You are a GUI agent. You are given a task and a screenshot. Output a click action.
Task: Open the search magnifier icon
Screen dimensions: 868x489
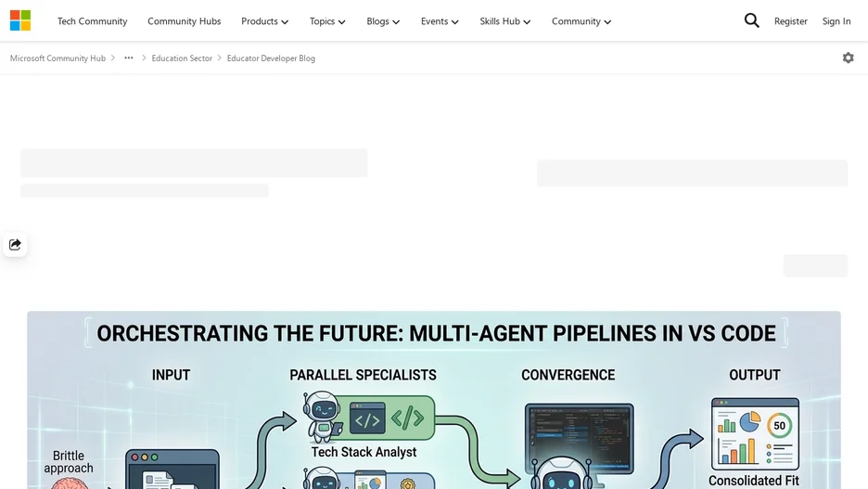751,20
